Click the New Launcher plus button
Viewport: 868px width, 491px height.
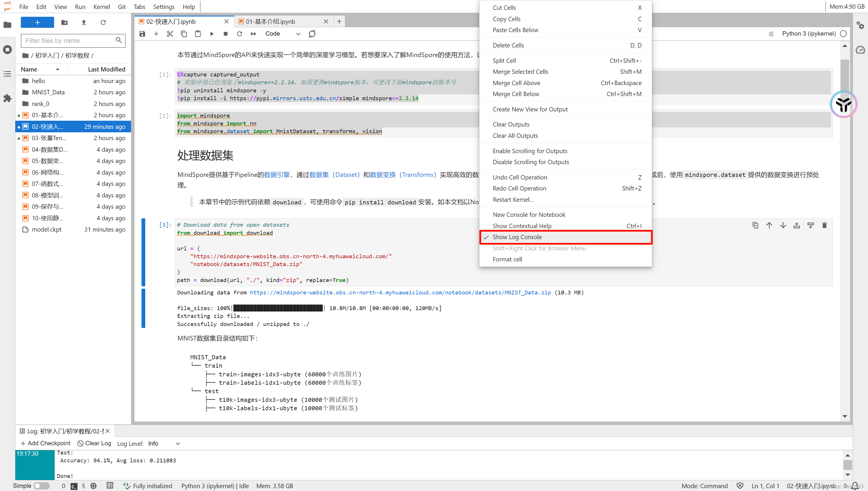tap(37, 22)
